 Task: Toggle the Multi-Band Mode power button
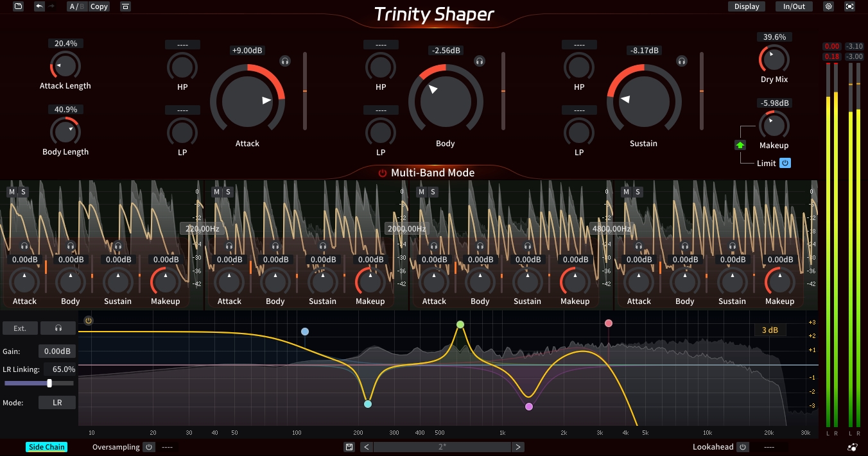point(383,173)
